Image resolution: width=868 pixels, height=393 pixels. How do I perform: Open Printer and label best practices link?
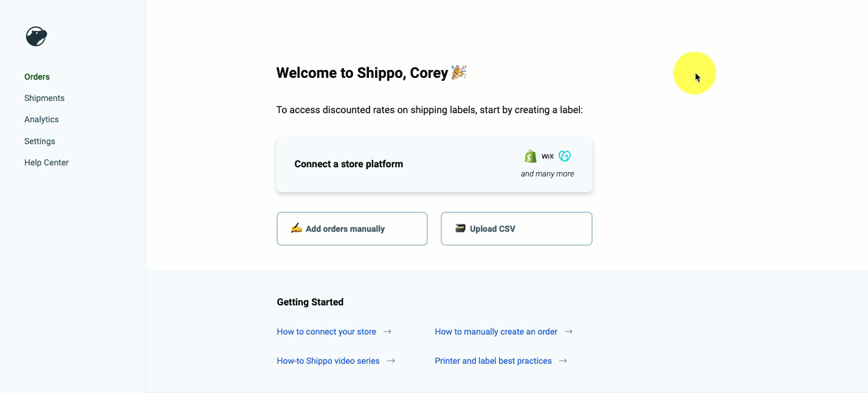click(x=493, y=361)
